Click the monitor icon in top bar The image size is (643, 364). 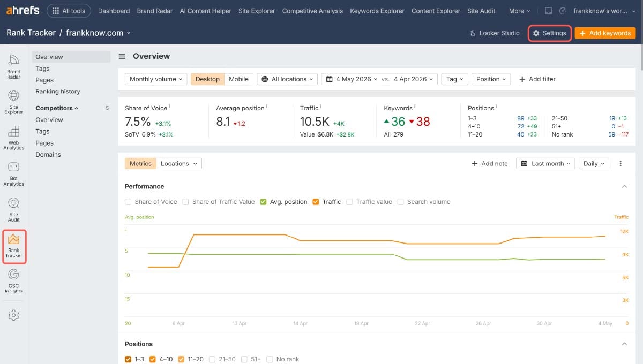(548, 11)
